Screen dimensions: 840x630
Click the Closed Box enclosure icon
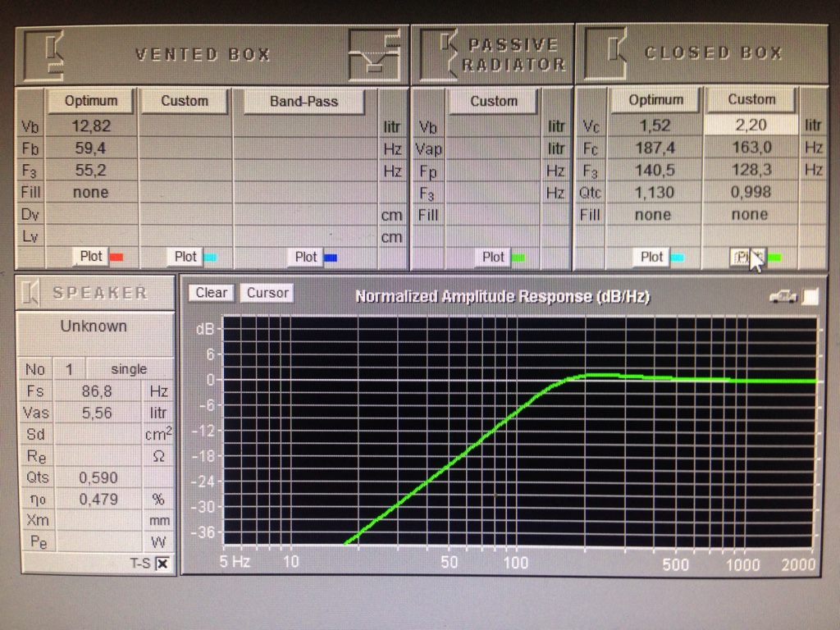(x=605, y=53)
